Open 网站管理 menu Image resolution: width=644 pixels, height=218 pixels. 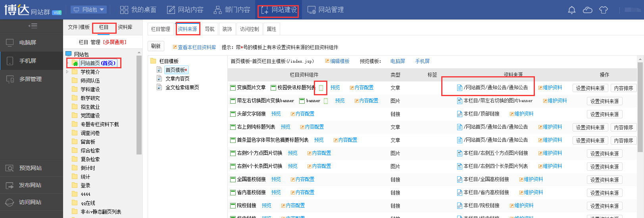pyautogui.click(x=325, y=10)
